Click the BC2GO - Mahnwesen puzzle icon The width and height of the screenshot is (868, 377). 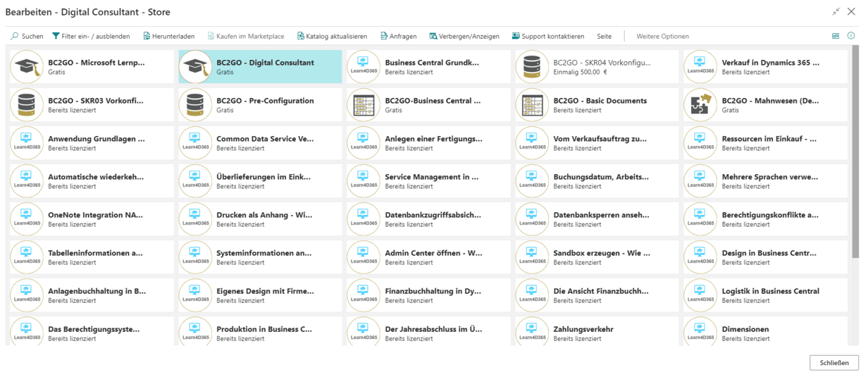point(700,105)
